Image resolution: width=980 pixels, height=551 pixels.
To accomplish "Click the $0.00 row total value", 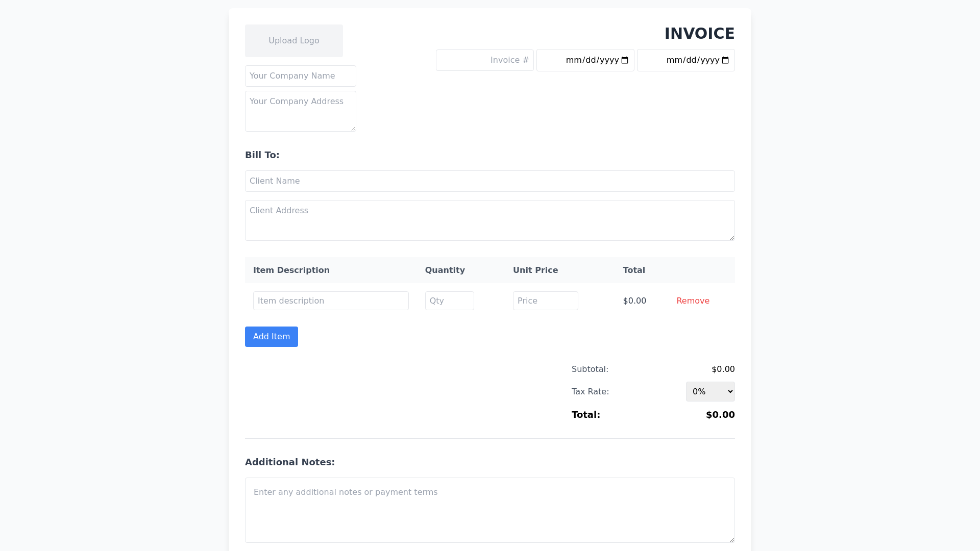I will (x=634, y=301).
